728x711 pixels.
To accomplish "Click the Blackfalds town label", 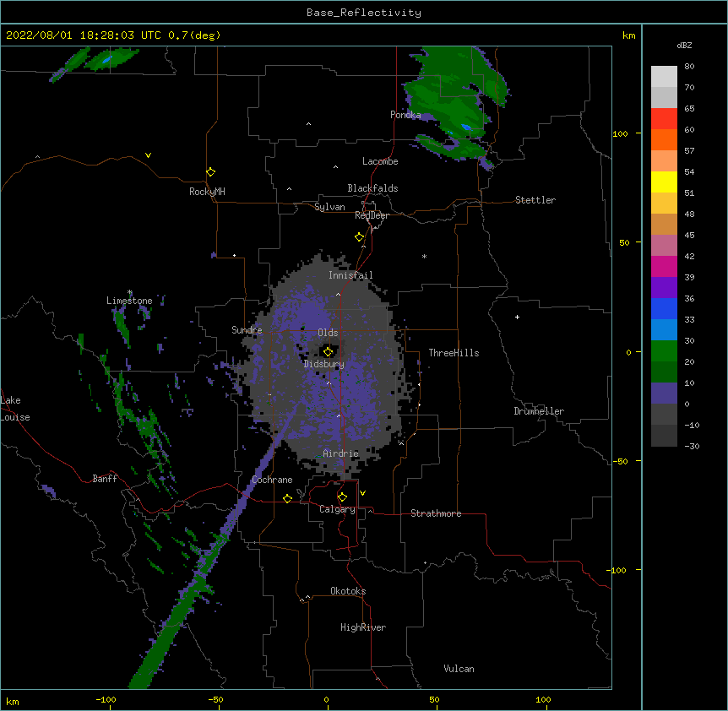I will [x=372, y=188].
